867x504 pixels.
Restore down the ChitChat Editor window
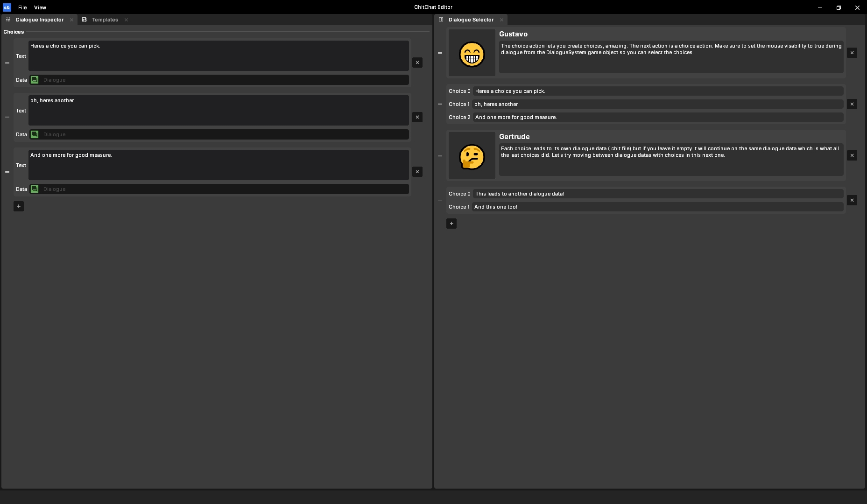pyautogui.click(x=839, y=7)
